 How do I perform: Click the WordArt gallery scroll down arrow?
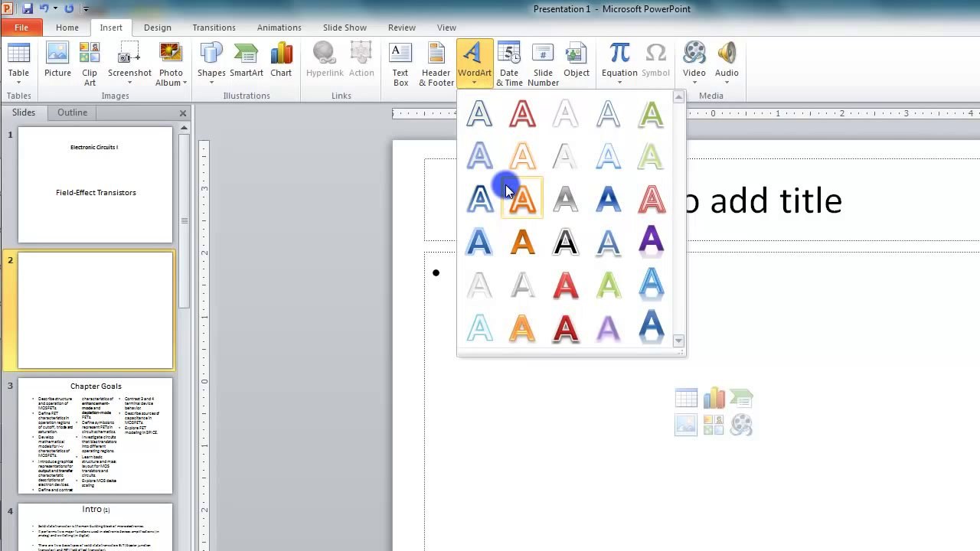coord(678,341)
